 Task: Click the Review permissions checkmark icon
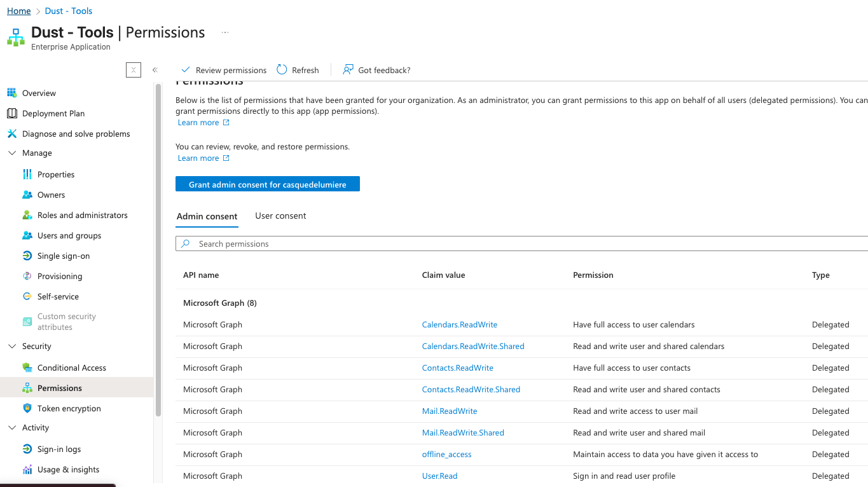pyautogui.click(x=186, y=70)
